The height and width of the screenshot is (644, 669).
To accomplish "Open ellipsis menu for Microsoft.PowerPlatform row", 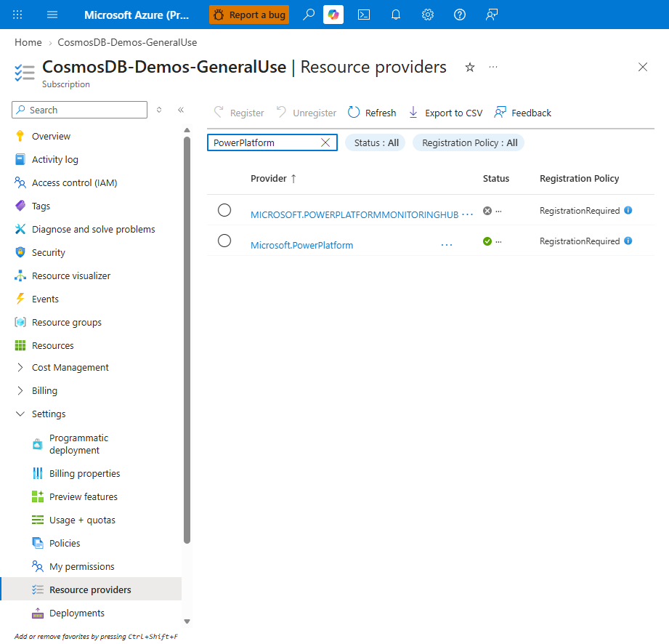I will [447, 245].
